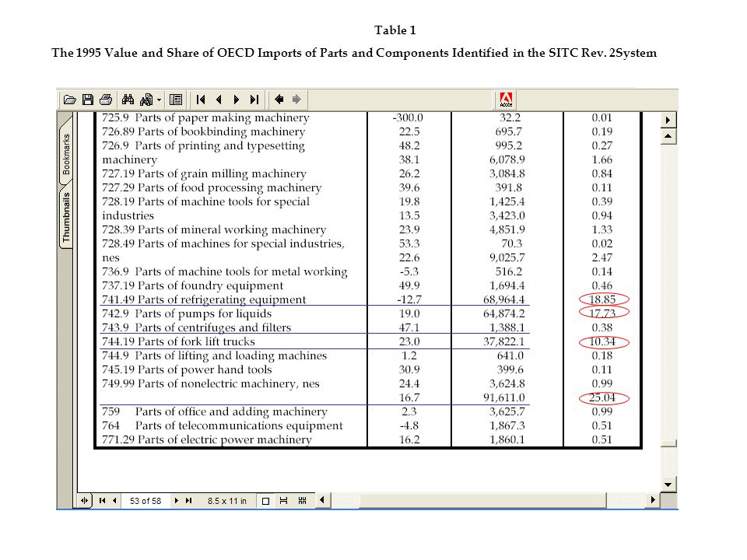Click the vertical scrollbar up arrow

click(x=668, y=137)
